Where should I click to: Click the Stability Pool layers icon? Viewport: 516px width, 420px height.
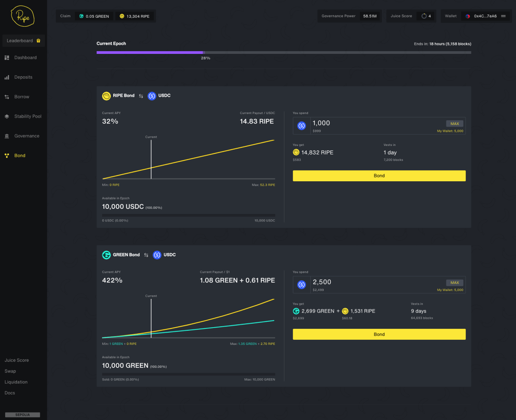(x=7, y=117)
